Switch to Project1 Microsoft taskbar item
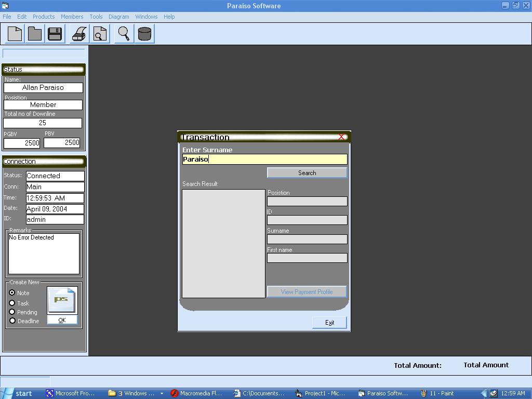The height and width of the screenshot is (399, 532). 321,394
